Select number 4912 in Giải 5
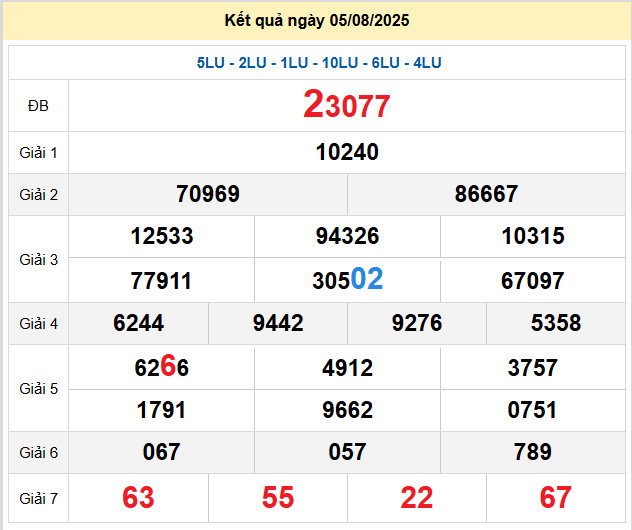The width and height of the screenshot is (632, 530). [347, 368]
